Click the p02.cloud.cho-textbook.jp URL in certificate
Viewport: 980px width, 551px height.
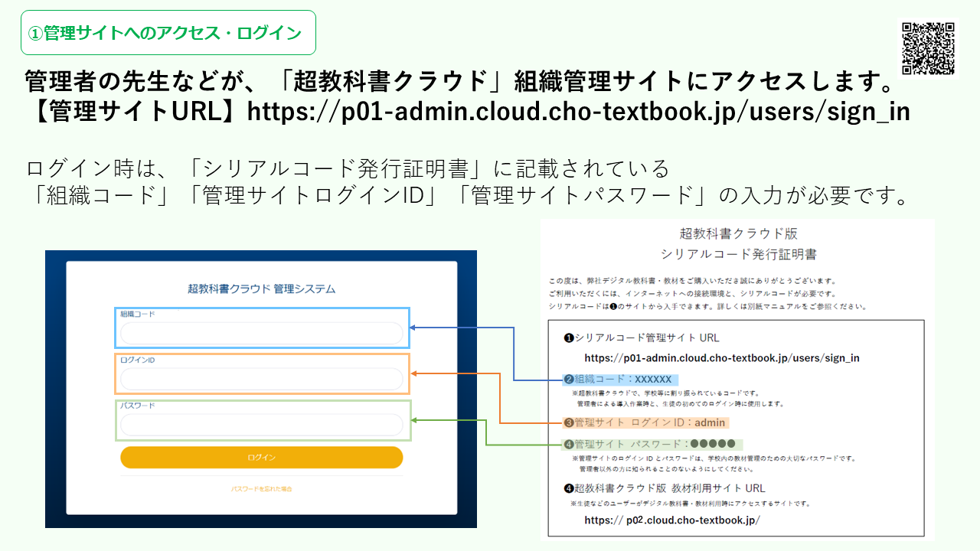point(671,520)
